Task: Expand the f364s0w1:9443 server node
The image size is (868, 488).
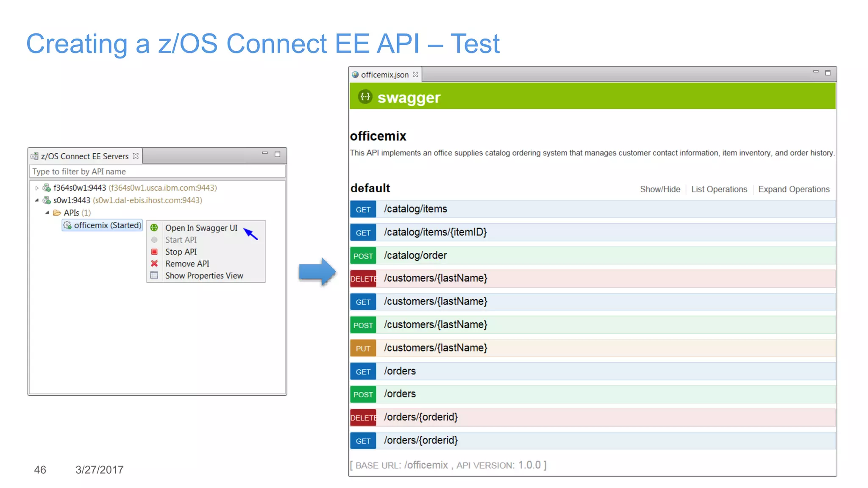Action: click(x=37, y=188)
